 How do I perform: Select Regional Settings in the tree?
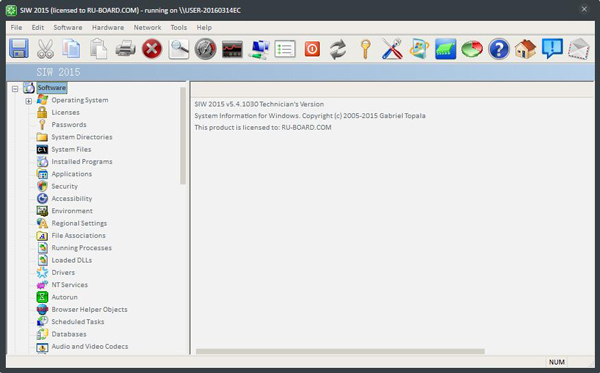click(79, 223)
